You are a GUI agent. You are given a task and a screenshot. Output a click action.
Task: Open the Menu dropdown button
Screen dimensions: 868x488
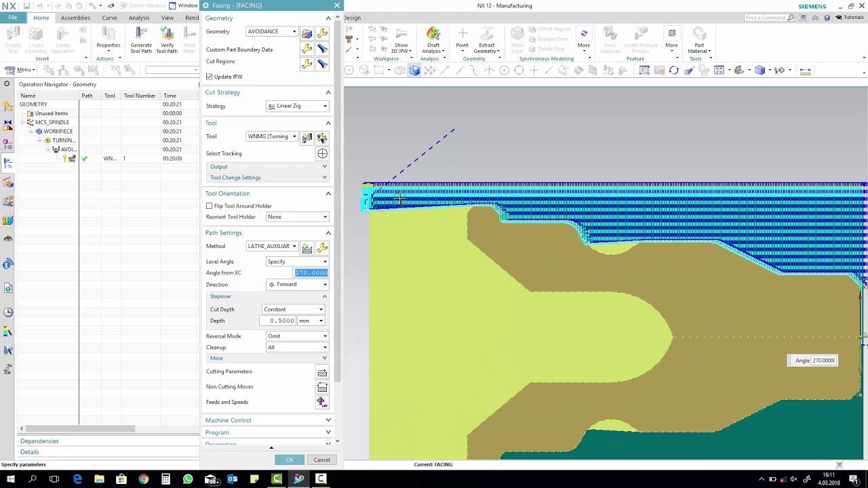click(x=20, y=70)
